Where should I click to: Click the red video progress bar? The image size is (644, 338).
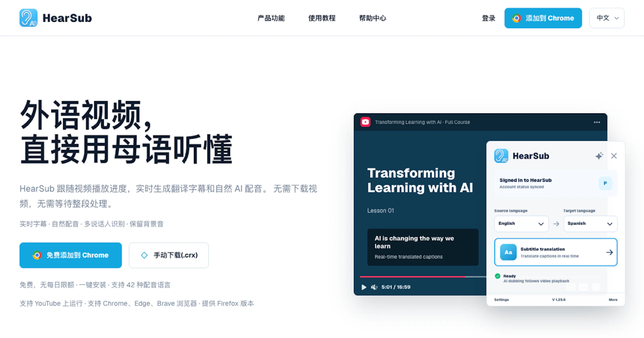413,277
